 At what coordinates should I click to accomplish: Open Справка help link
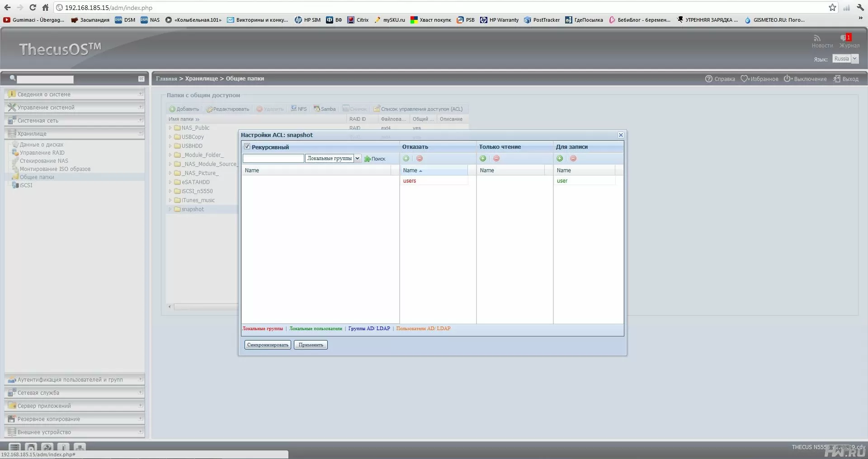pyautogui.click(x=720, y=79)
